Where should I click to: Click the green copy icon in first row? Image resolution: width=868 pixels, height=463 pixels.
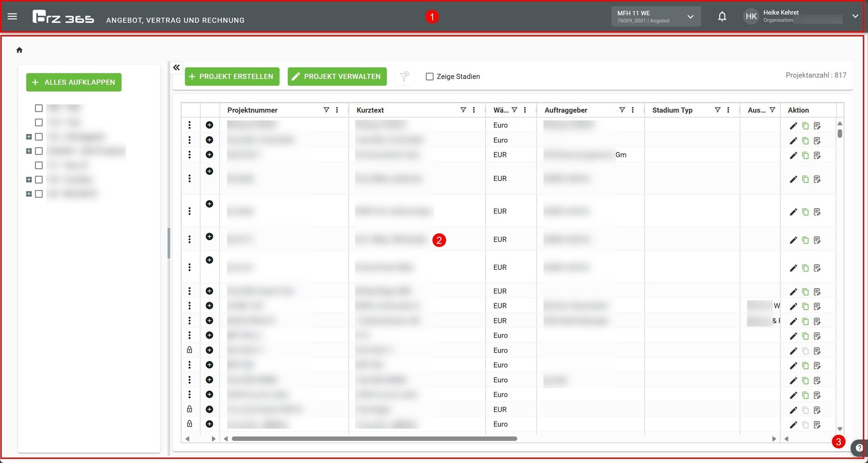(x=806, y=126)
